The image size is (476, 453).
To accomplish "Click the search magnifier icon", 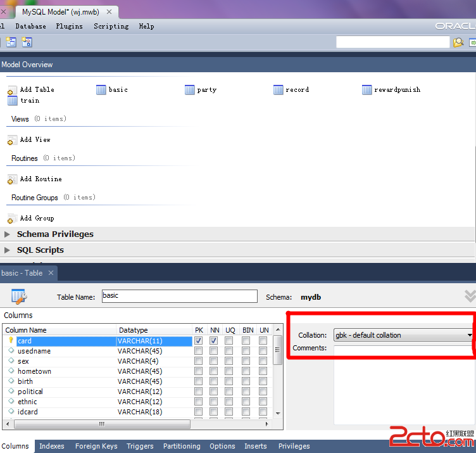I will [x=458, y=42].
